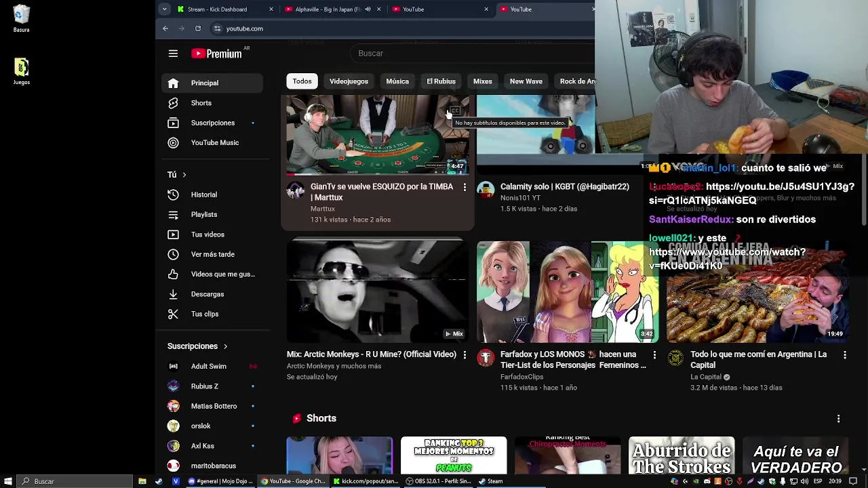Click the Windows Start button
Viewport: 868px width, 488px height.
pos(7,481)
